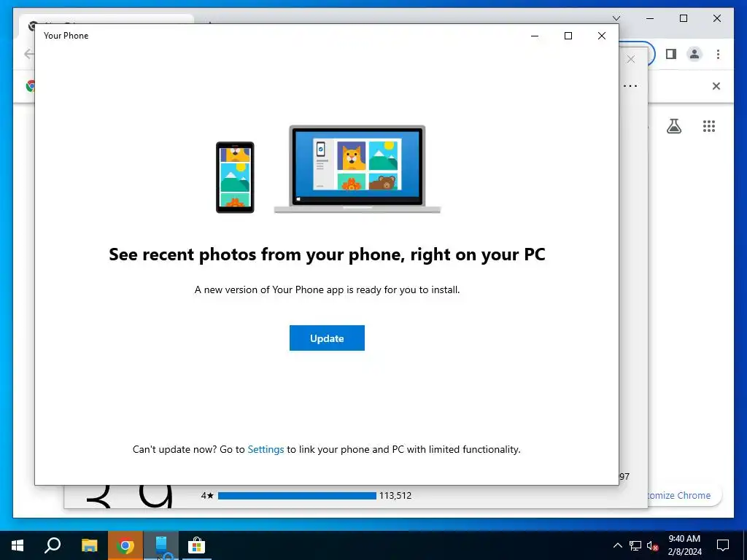Expand Chrome tab search chevron
The width and height of the screenshot is (747, 560).
pos(616,18)
